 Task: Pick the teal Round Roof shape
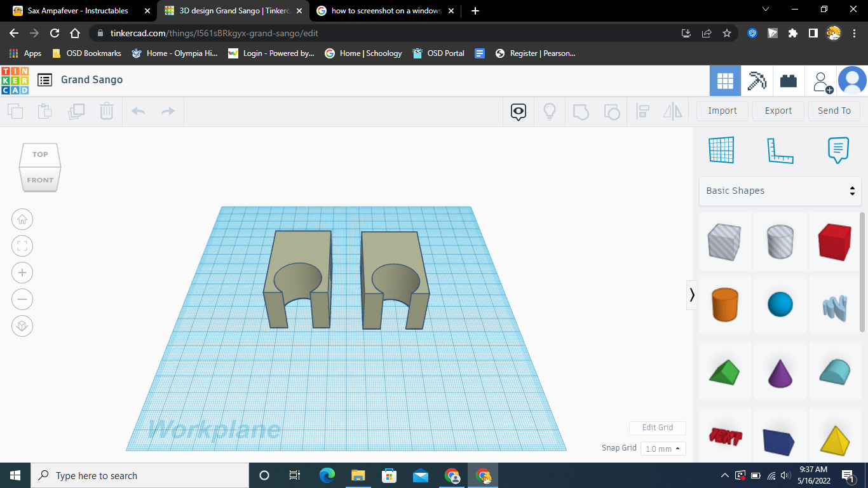tap(835, 372)
